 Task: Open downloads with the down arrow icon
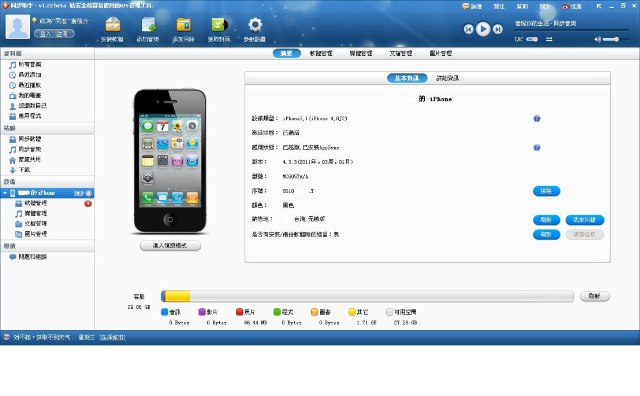point(20,169)
